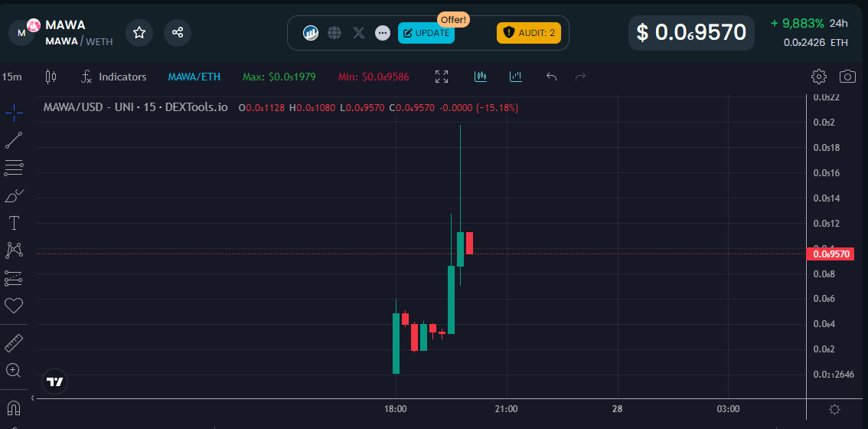Take a chart snapshot with camera icon
Viewport: 868px width, 429px height.
(847, 77)
